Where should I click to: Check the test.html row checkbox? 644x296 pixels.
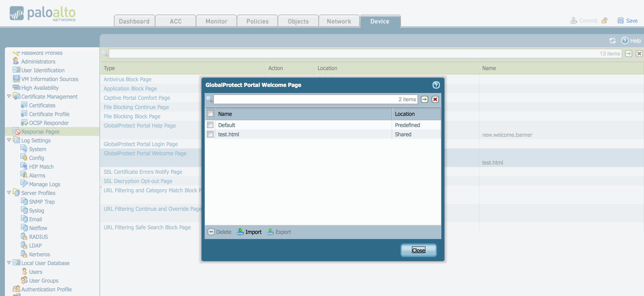(210, 134)
